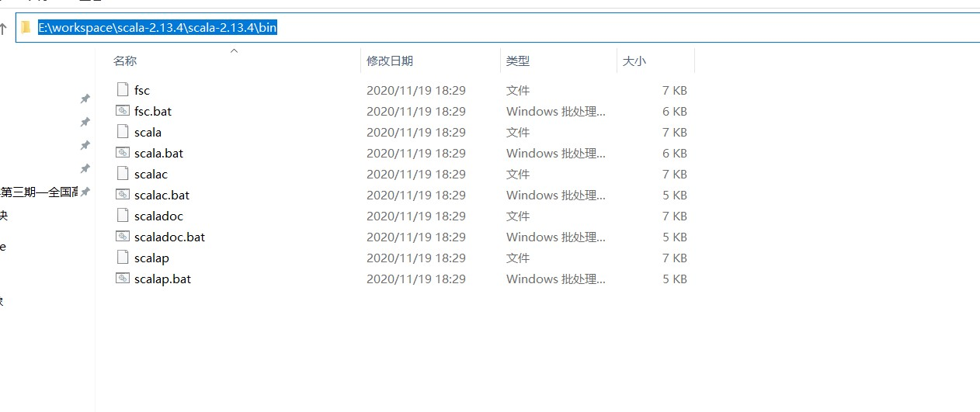Select the file named scalac
980x412 pixels.
[151, 174]
